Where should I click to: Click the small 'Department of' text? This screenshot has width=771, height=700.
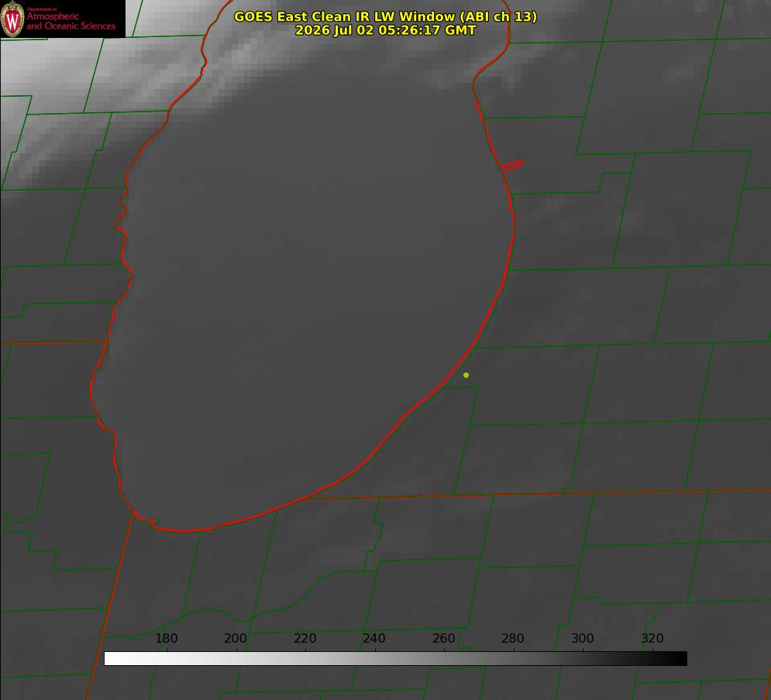coord(42,9)
